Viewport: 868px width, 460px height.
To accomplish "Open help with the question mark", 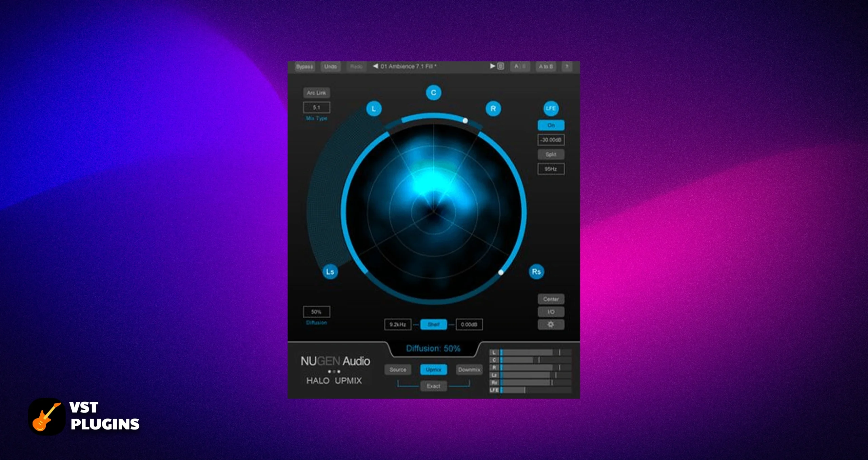I will point(567,66).
